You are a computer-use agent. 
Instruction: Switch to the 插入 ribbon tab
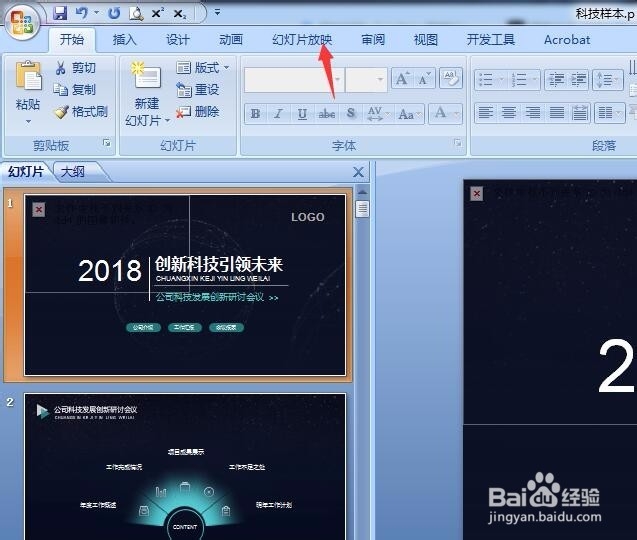pos(125,40)
